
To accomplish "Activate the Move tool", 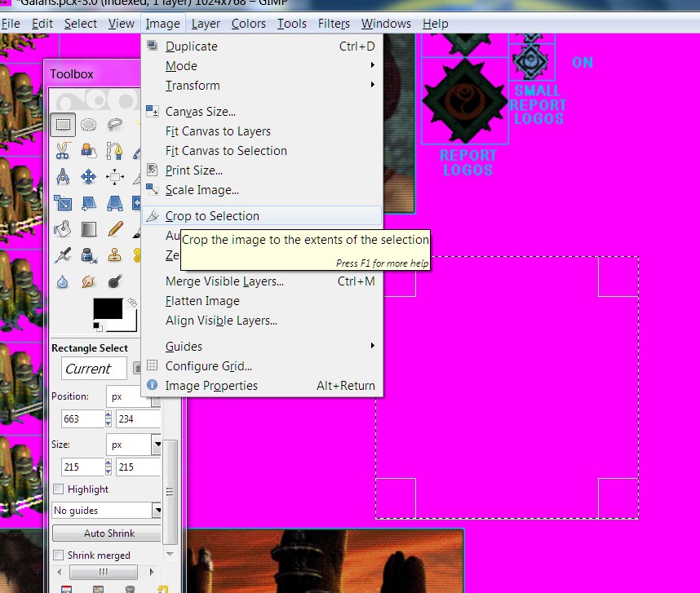I will point(89,177).
